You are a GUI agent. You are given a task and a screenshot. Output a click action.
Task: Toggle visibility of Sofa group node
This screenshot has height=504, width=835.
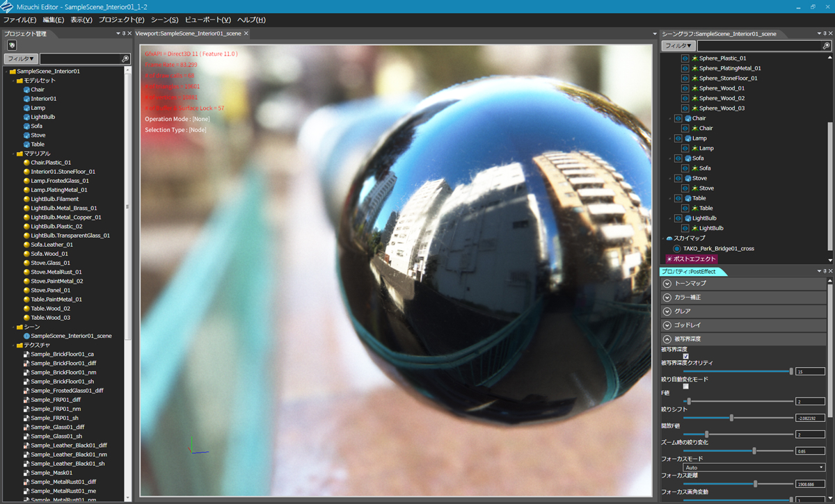(678, 158)
